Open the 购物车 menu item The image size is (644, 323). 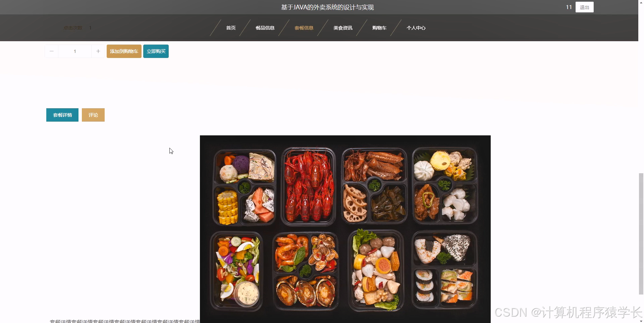pos(379,28)
